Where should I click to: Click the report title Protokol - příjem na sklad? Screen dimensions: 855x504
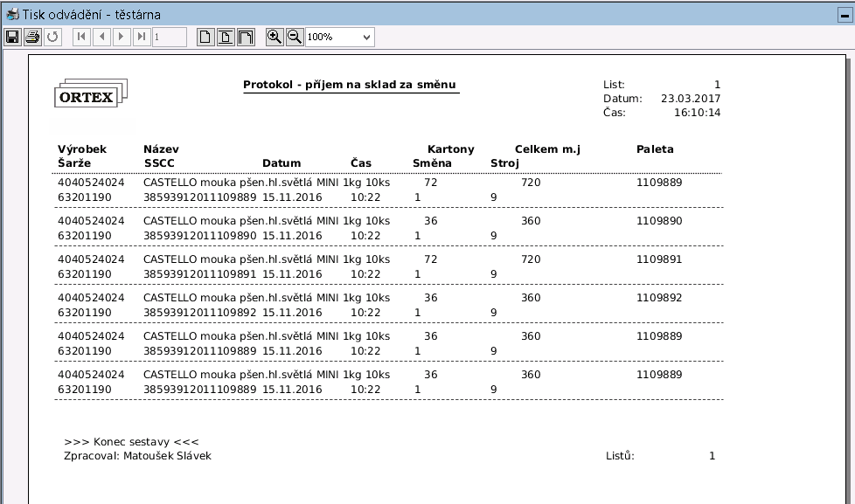(350, 85)
